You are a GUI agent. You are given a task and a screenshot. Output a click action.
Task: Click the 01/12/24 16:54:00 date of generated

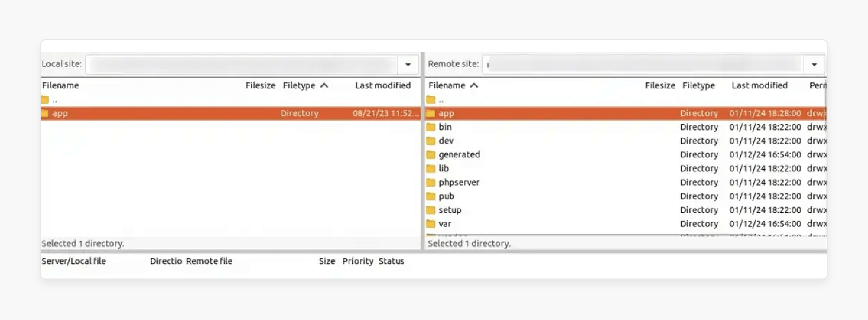pos(765,155)
